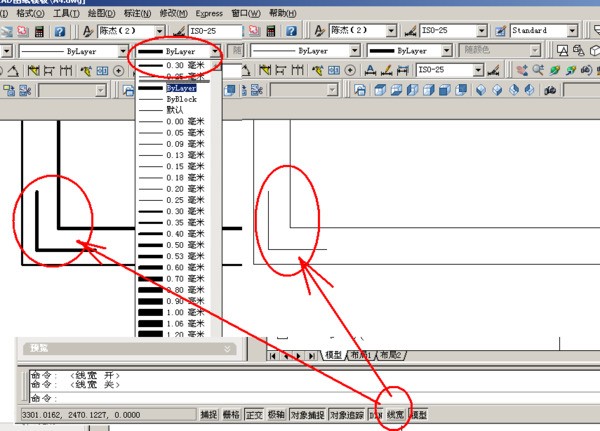Image resolution: width=600 pixels, height=431 pixels.
Task: Click the help question mark icon
Action: click(60, 32)
